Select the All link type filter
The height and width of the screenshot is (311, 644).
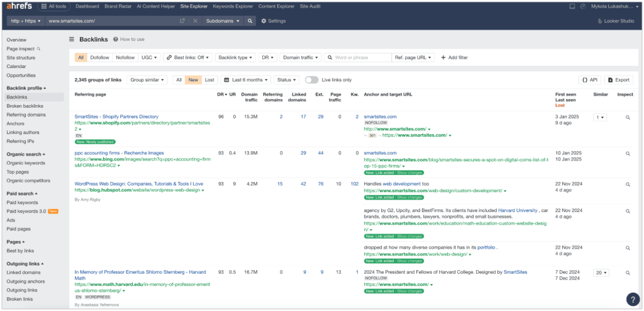81,57
